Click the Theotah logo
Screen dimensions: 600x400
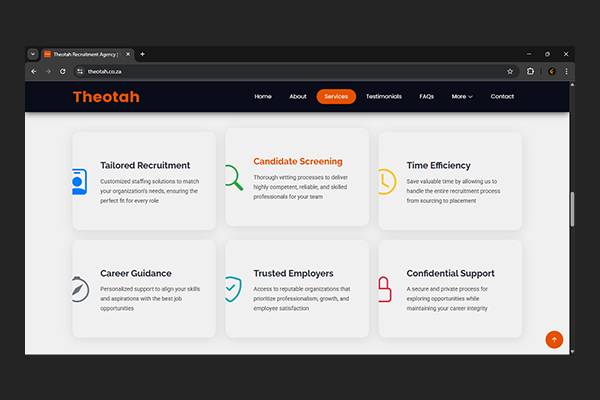(x=106, y=97)
